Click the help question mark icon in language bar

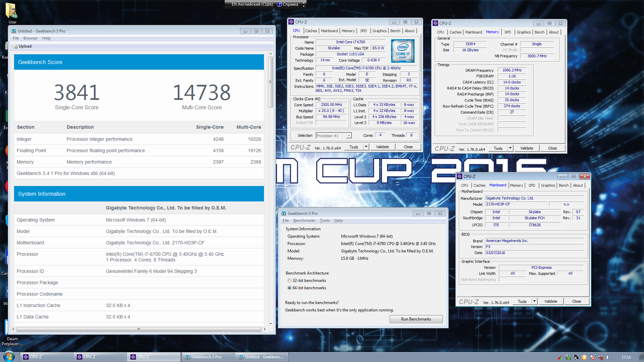point(279,4)
